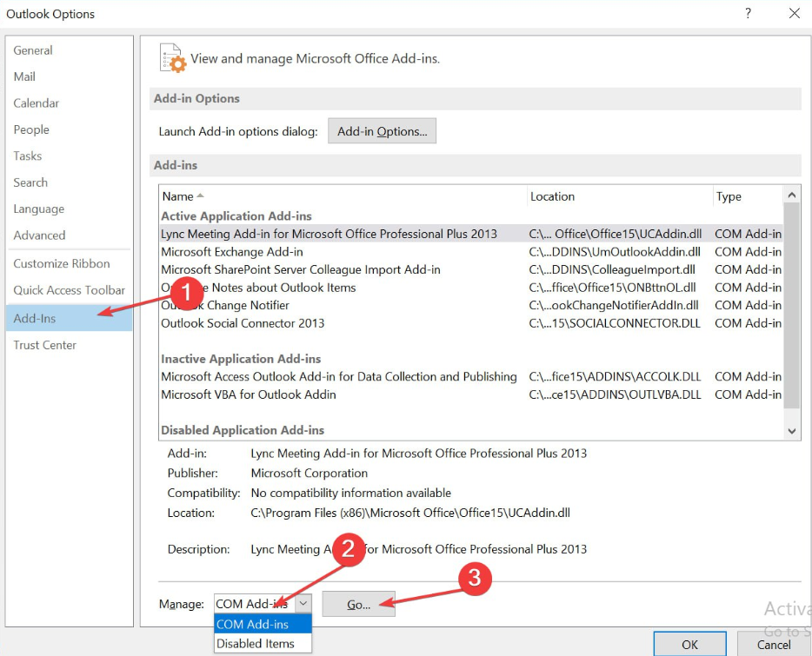Click the Disabled Application Add-ins group heading
This screenshot has height=656, width=812.
(243, 430)
